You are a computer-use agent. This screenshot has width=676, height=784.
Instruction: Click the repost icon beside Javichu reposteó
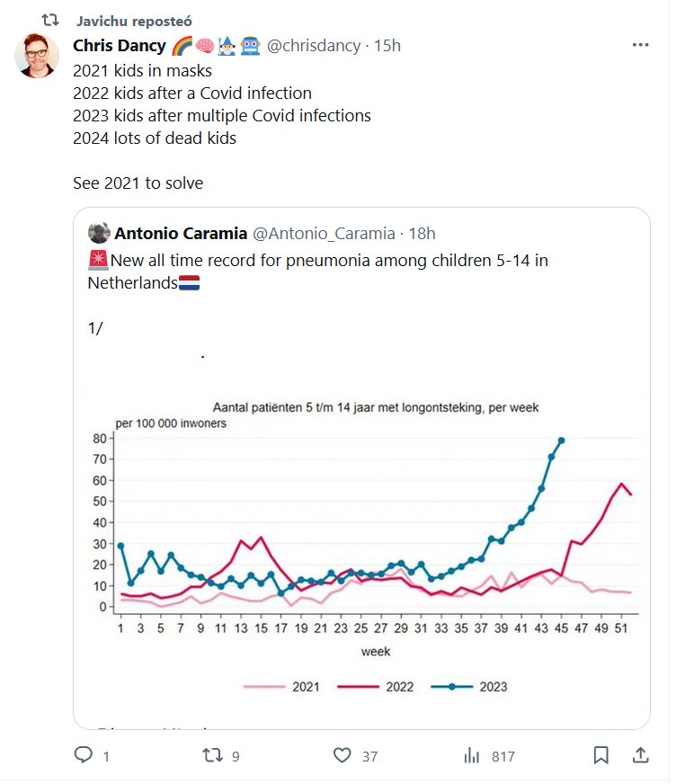point(51,19)
